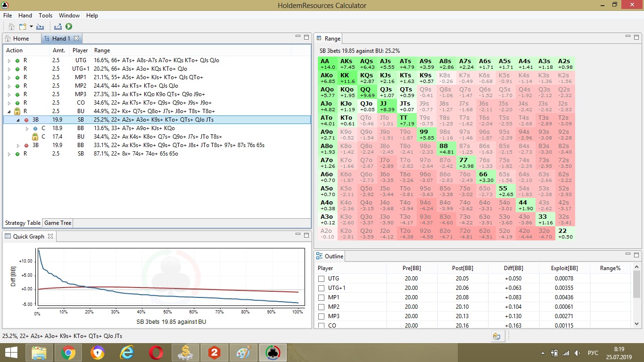
Task: Minimize the Range panel
Action: (627, 36)
